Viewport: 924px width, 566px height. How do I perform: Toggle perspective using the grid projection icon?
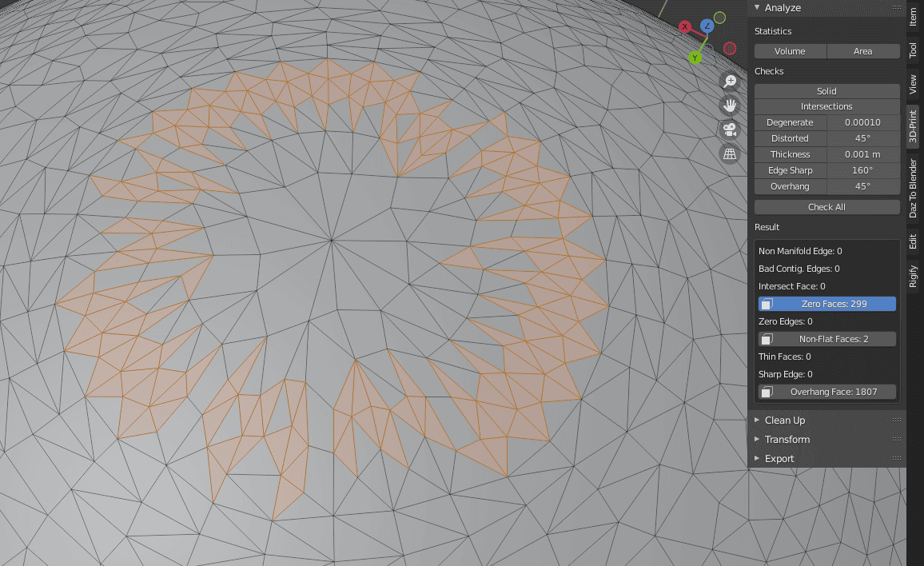(x=730, y=153)
